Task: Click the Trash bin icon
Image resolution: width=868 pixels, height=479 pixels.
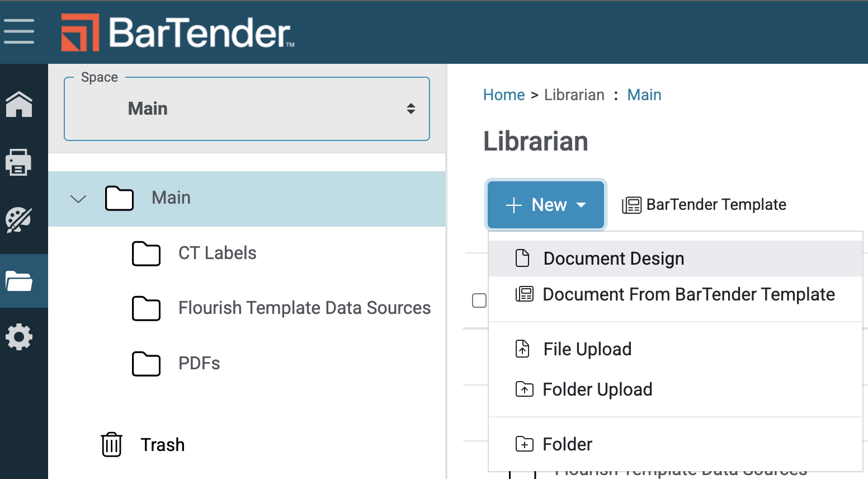Action: click(x=112, y=445)
